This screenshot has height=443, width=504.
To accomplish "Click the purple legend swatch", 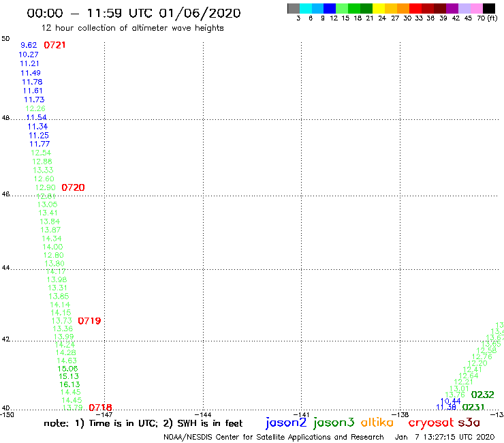I will [x=452, y=8].
